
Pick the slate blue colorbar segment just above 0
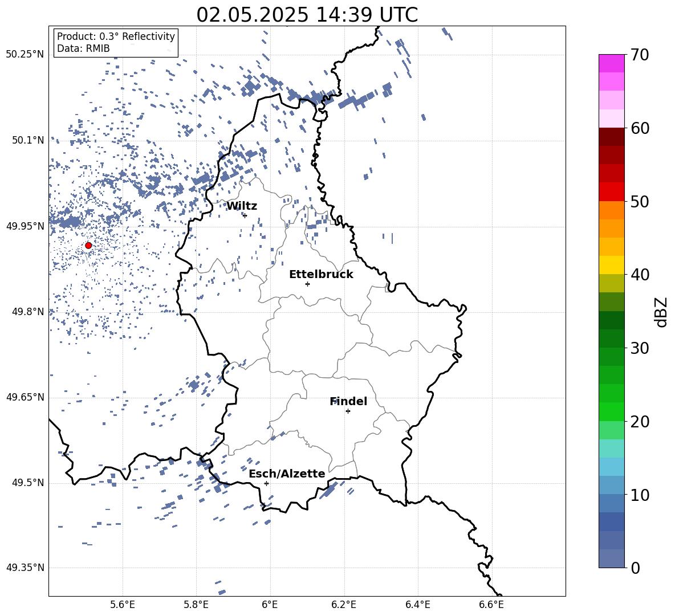pyautogui.click(x=612, y=558)
